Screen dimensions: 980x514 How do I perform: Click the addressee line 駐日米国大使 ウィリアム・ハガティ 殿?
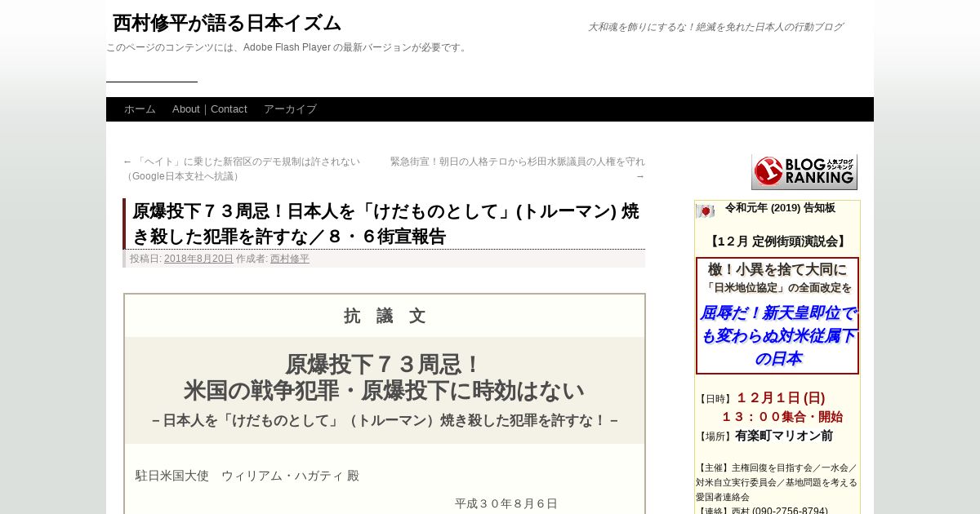[x=247, y=476]
